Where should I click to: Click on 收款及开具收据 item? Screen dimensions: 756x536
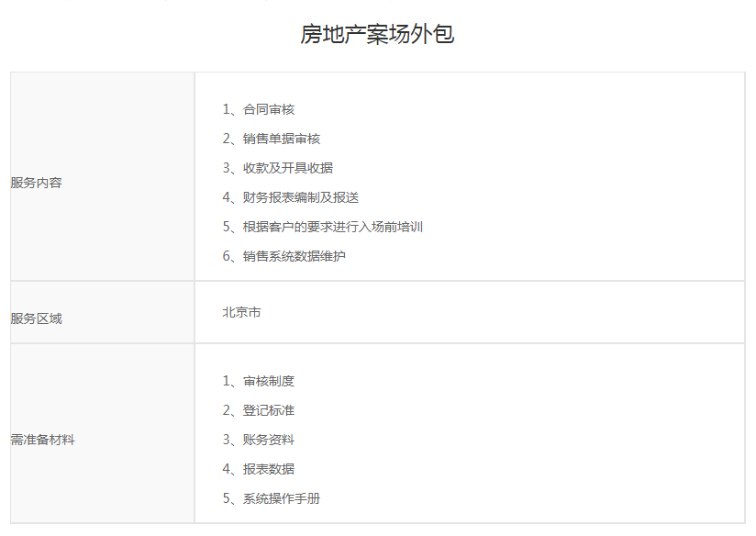(288, 168)
